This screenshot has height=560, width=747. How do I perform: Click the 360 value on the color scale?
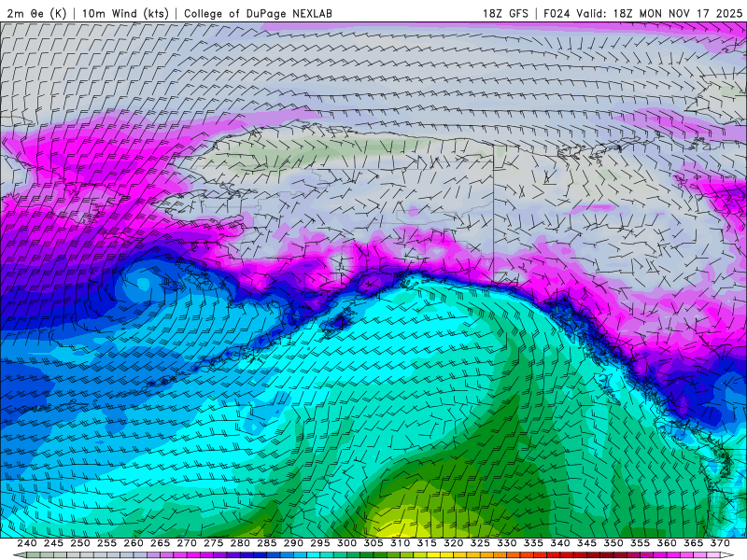[x=668, y=543]
